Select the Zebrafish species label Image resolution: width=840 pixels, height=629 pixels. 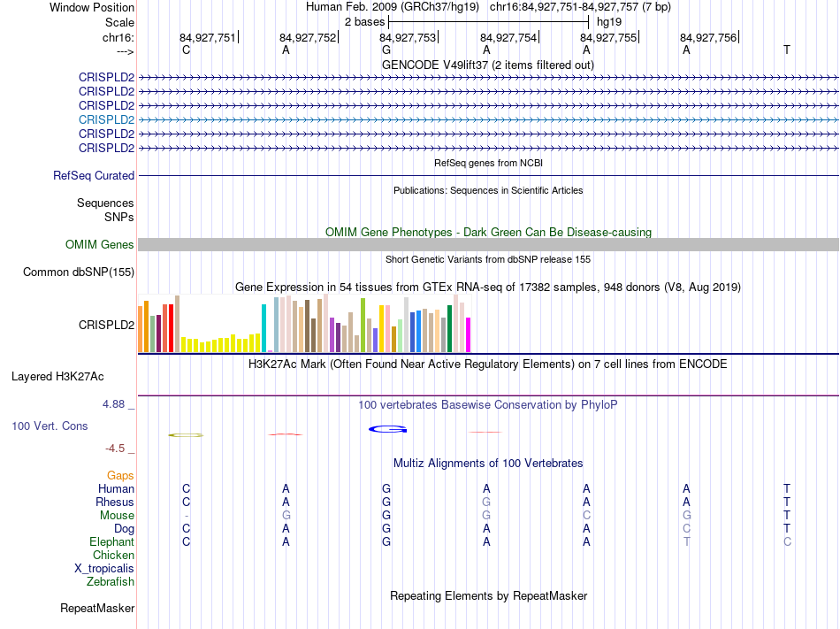click(111, 582)
